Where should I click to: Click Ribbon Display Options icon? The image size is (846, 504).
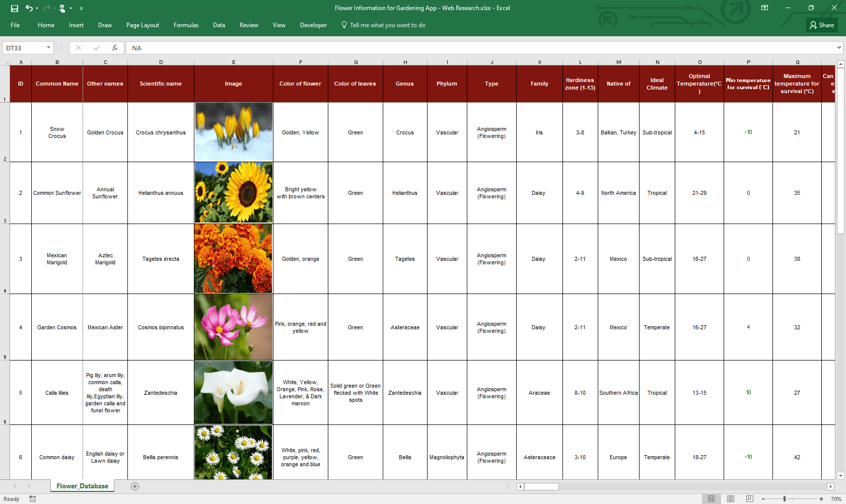pyautogui.click(x=764, y=8)
